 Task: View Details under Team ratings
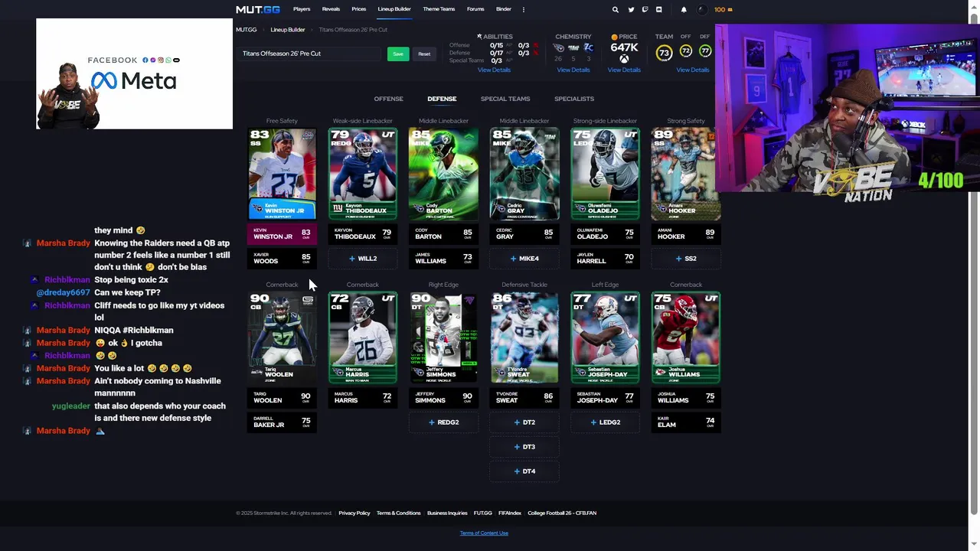point(693,70)
